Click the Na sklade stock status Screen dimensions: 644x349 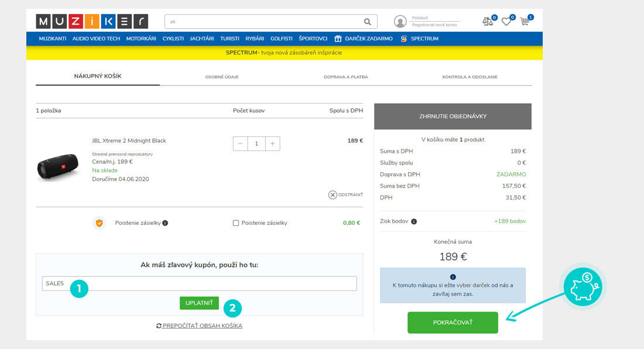105,170
